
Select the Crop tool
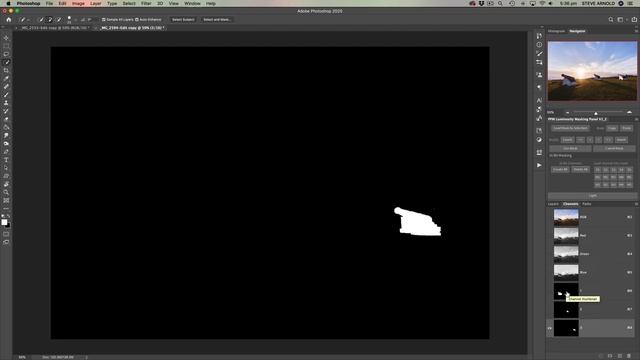[6, 70]
